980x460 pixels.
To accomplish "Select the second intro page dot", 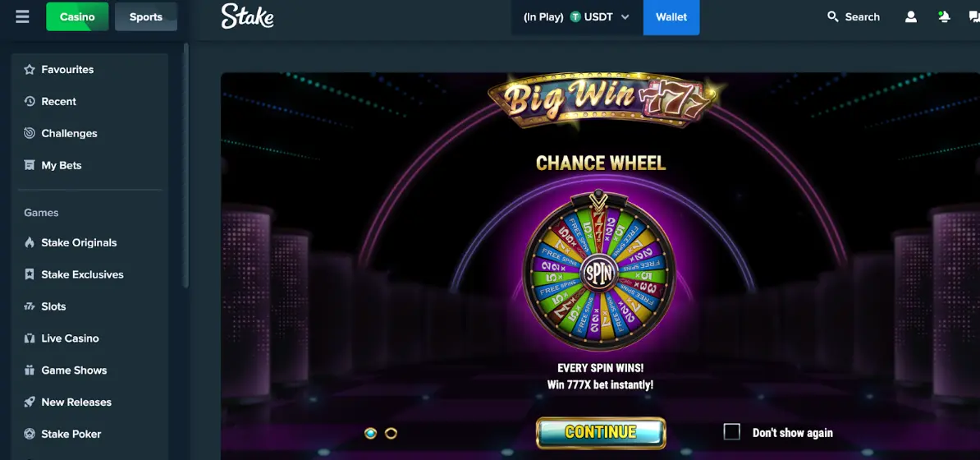I will (391, 433).
